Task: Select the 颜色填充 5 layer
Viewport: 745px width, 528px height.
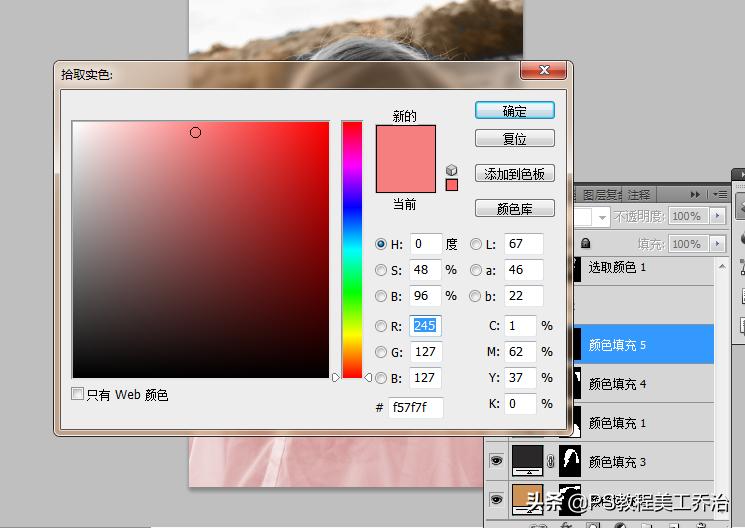Action: [x=644, y=345]
